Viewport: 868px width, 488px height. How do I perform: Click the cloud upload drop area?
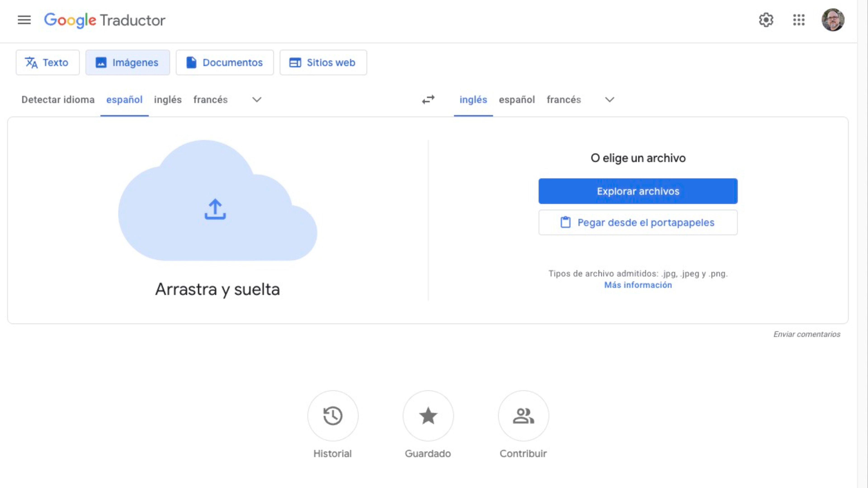click(x=217, y=200)
